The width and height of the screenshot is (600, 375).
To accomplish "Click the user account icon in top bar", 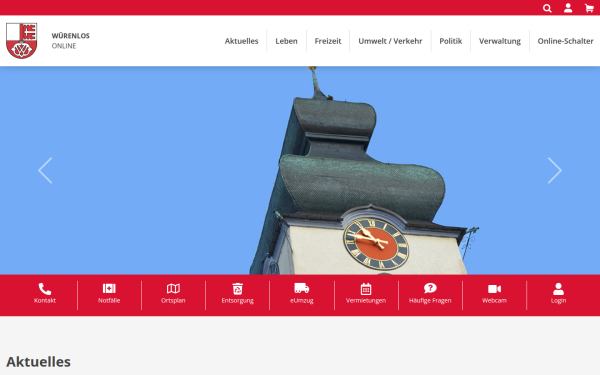I will point(568,8).
